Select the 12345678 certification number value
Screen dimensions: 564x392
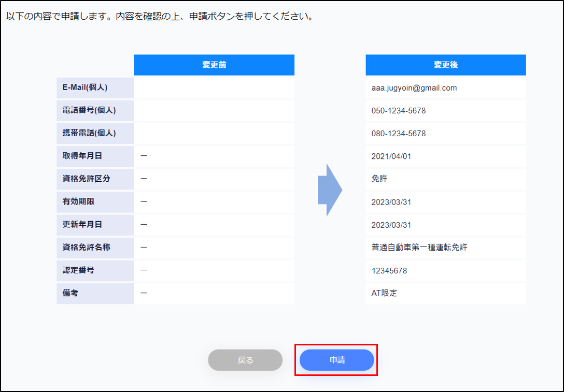388,270
